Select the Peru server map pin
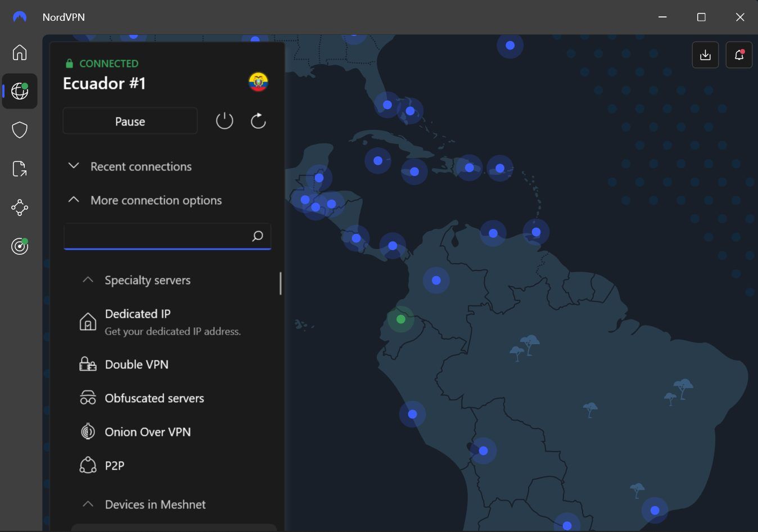Image resolution: width=758 pixels, height=532 pixels. pos(412,414)
